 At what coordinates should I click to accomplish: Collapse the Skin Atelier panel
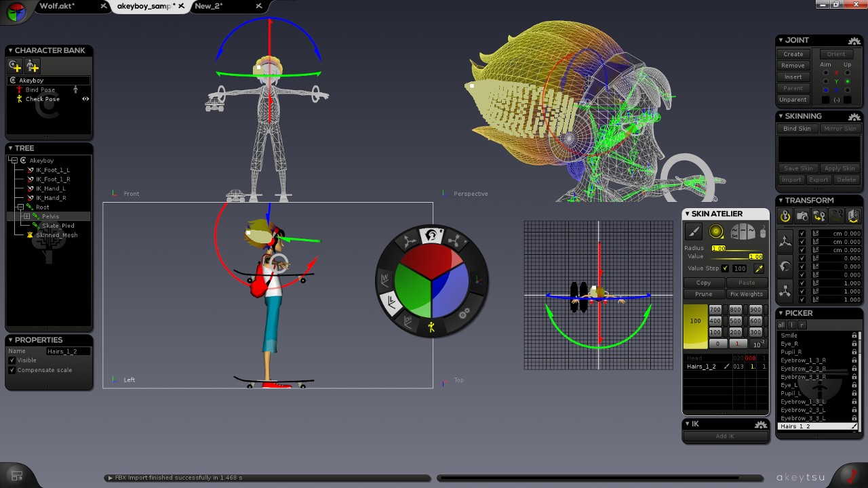click(686, 214)
